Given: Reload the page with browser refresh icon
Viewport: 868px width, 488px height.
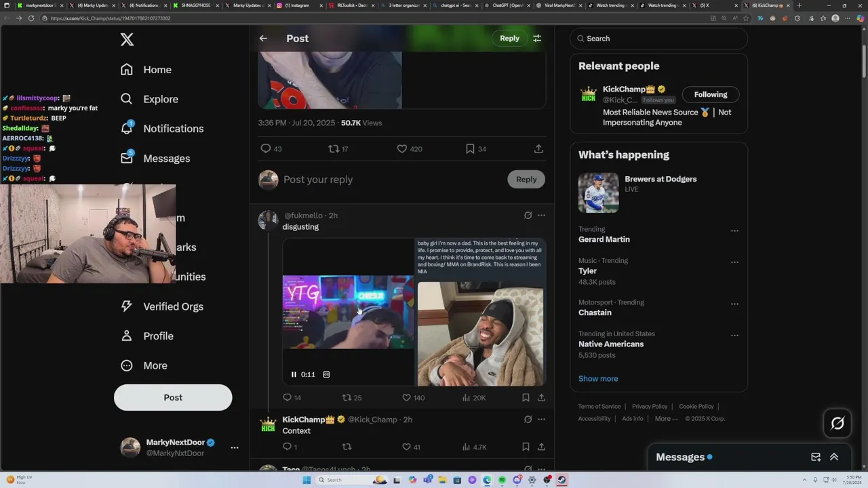Looking at the screenshot, I should (x=31, y=18).
